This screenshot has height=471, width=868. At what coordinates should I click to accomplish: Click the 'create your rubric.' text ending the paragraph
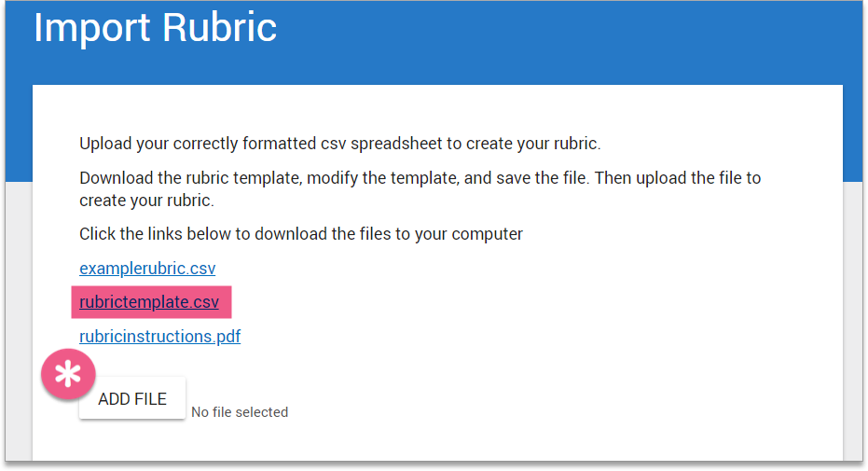tap(146, 201)
